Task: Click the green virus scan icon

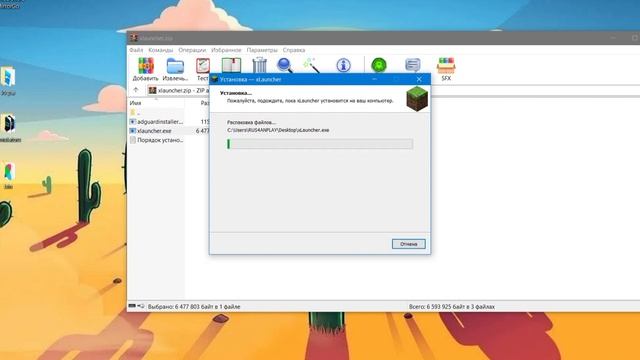Action: (379, 65)
